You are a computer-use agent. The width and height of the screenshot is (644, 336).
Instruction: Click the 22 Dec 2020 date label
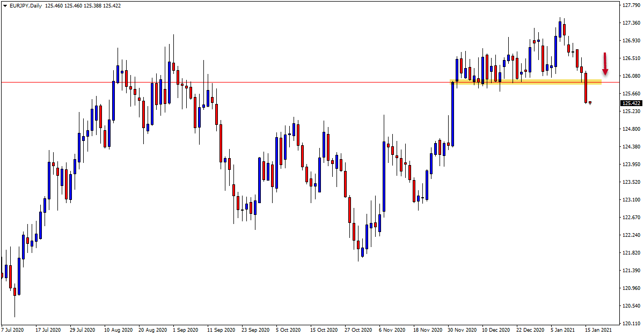[530, 330]
